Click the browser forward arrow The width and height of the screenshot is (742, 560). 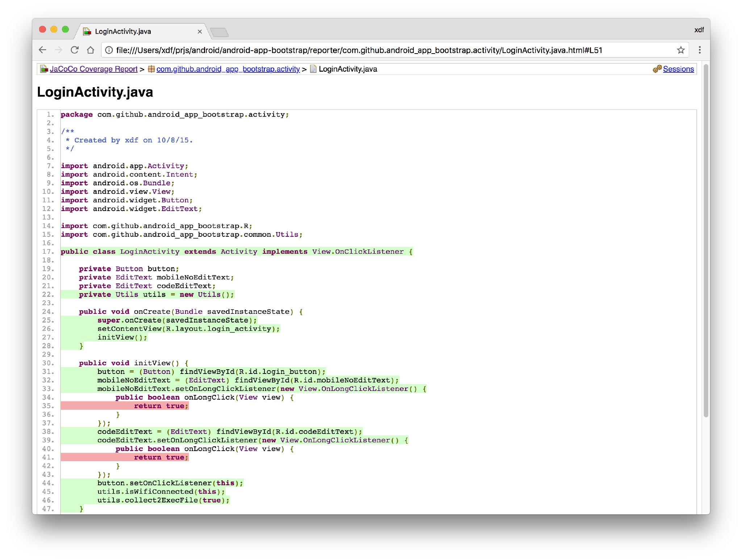pyautogui.click(x=58, y=50)
